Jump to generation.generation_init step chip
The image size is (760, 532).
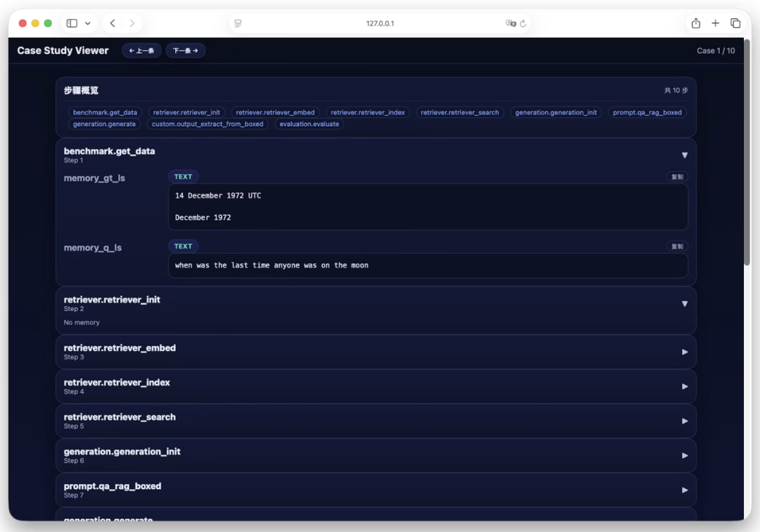coord(555,113)
